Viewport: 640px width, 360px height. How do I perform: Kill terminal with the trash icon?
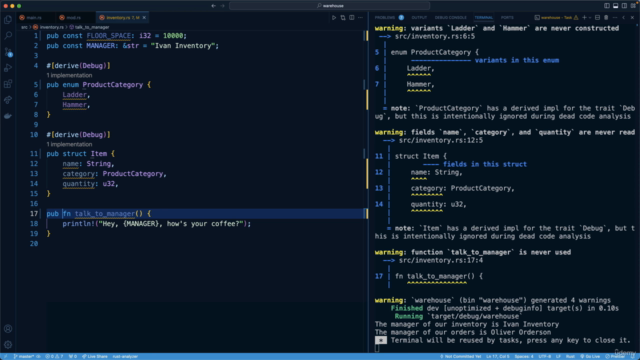pos(606,18)
